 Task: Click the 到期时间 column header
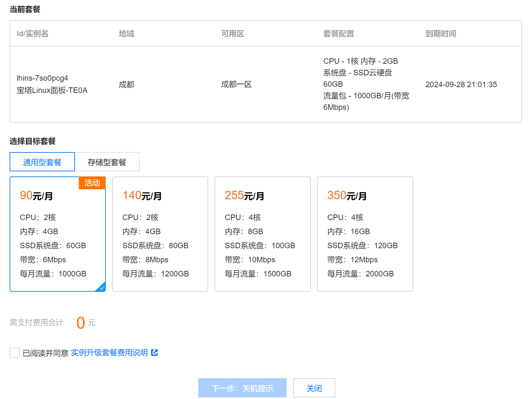[x=441, y=34]
